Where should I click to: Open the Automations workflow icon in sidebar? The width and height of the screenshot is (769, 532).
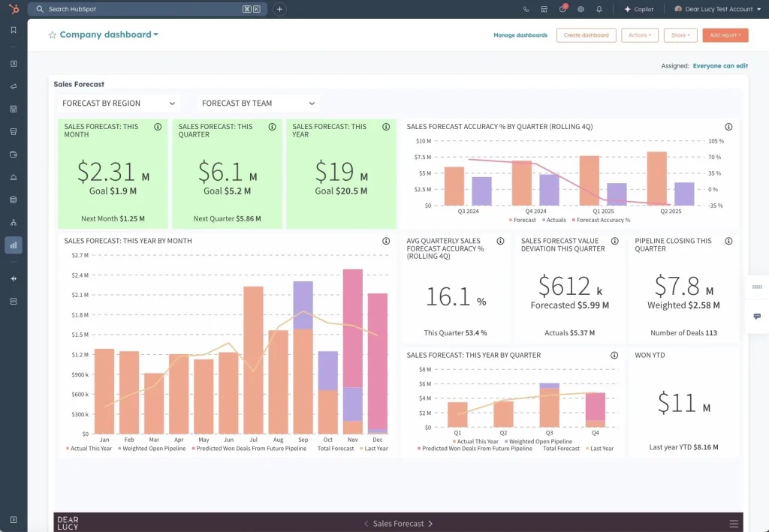(x=13, y=222)
